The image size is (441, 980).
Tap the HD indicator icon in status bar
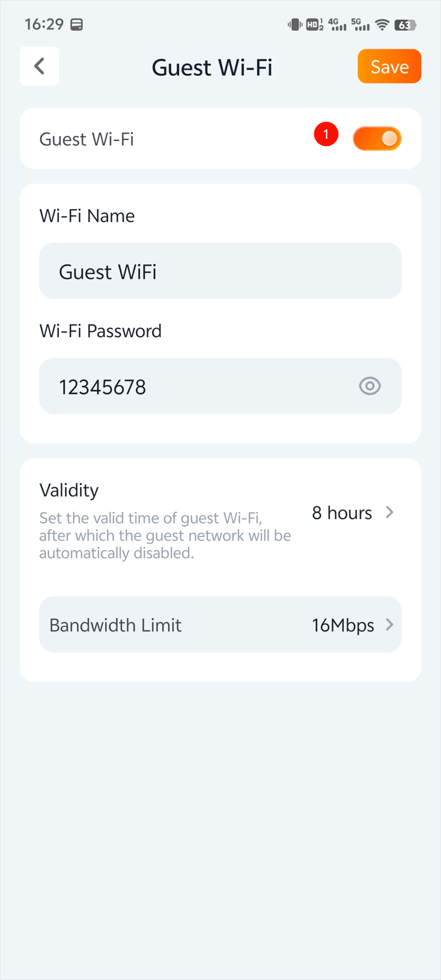[x=314, y=25]
